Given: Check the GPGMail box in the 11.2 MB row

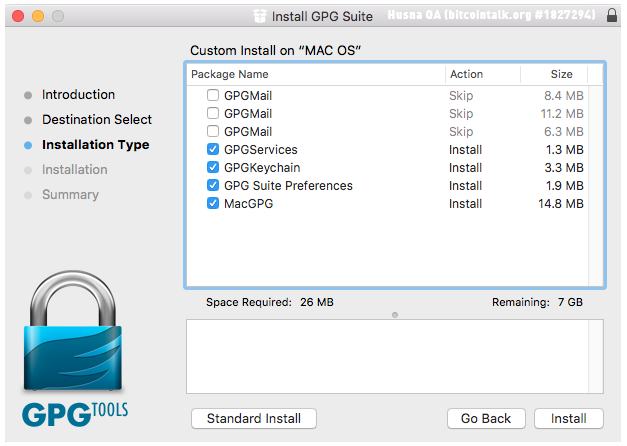Looking at the screenshot, I should click(x=213, y=113).
